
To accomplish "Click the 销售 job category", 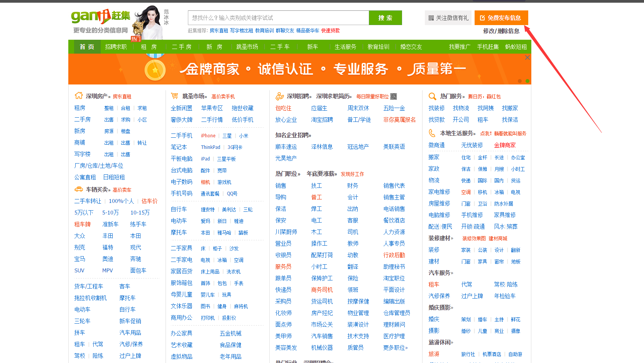I will pos(281,186).
